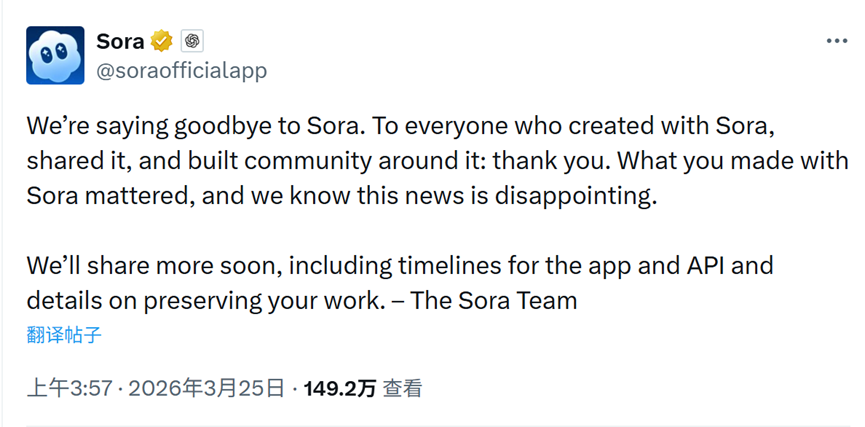Screen dimensions: 865x427
Task: Open the three-dot more options menu
Action: pos(836,41)
